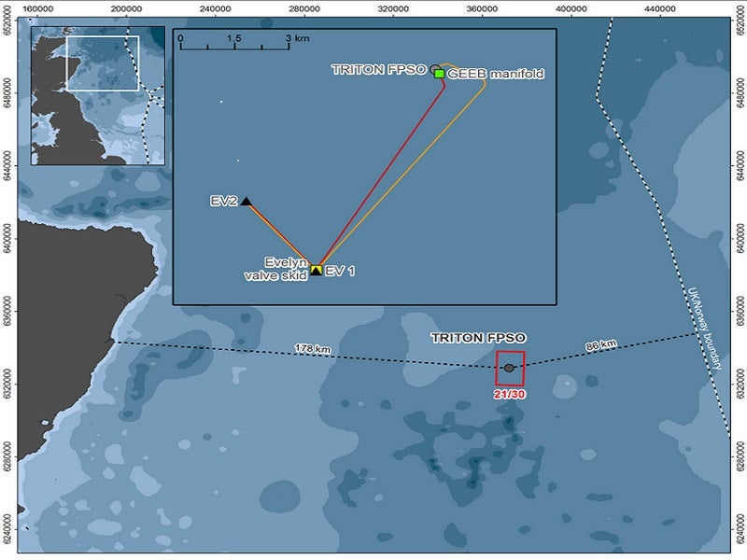The width and height of the screenshot is (747, 560).
Task: Open the overview locator map thumbnail
Action: pyautogui.click(x=97, y=96)
